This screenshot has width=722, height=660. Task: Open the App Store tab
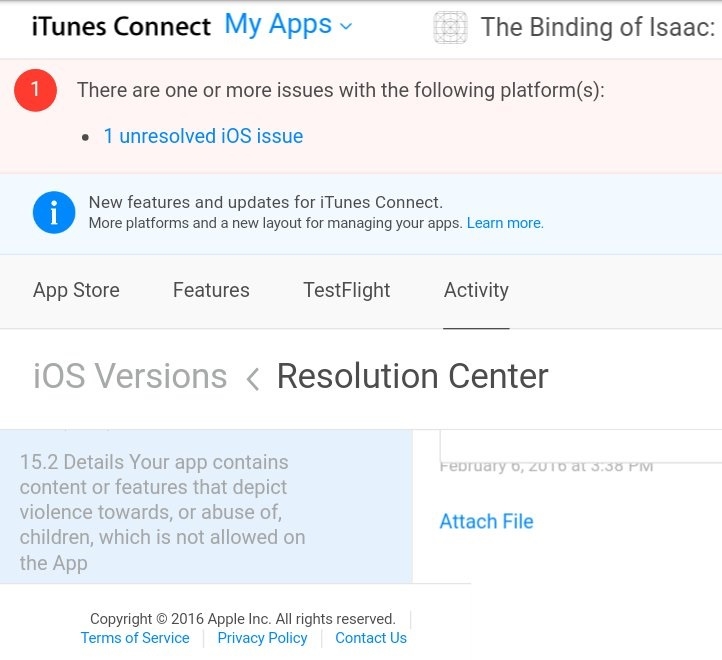click(76, 291)
